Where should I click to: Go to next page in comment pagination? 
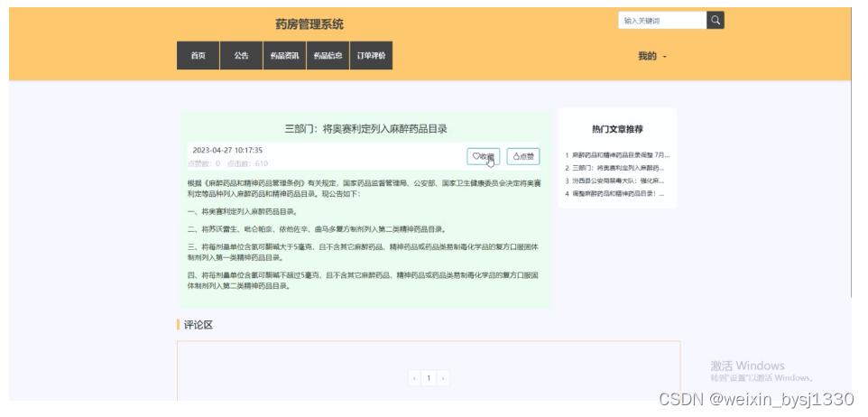443,378
